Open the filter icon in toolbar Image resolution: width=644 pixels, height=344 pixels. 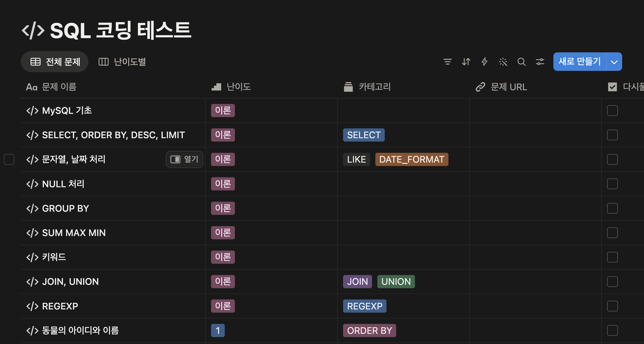(x=447, y=62)
